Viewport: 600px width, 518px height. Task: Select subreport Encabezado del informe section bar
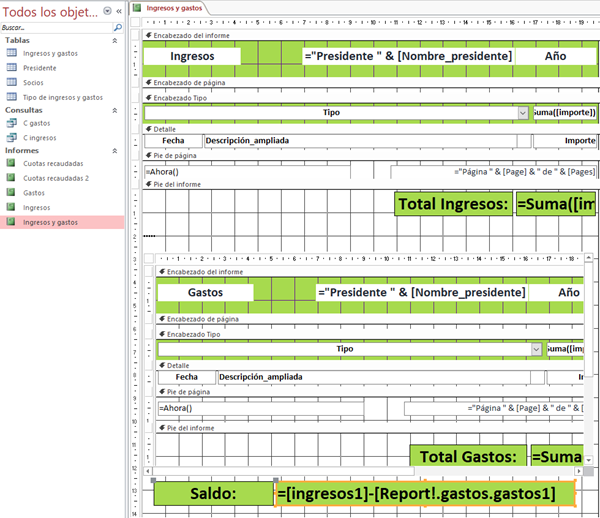tap(370, 272)
